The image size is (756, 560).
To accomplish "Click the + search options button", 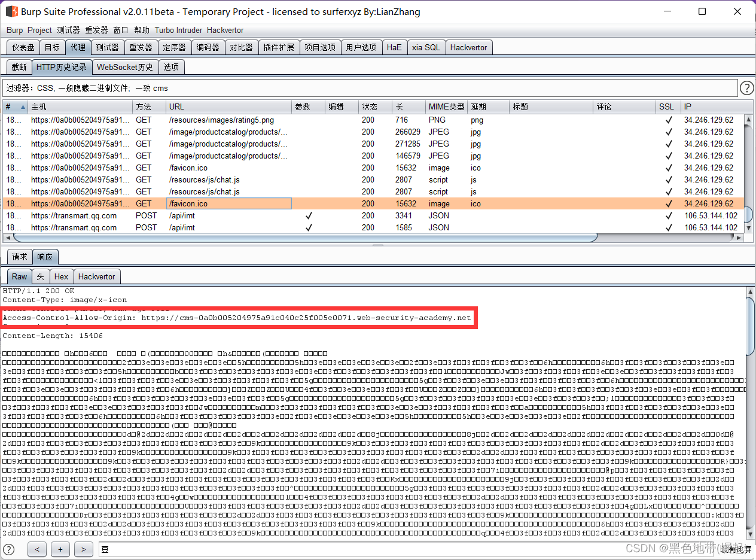I will (60, 549).
